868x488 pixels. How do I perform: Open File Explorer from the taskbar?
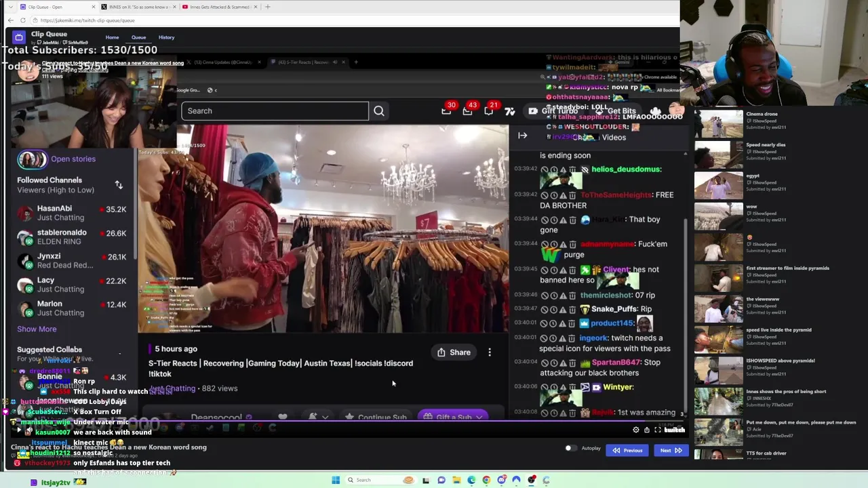click(456, 480)
